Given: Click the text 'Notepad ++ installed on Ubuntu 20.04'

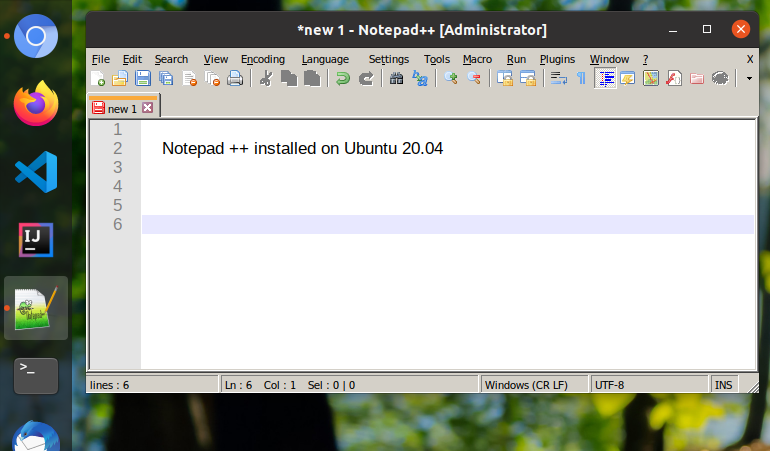Looking at the screenshot, I should tap(302, 148).
